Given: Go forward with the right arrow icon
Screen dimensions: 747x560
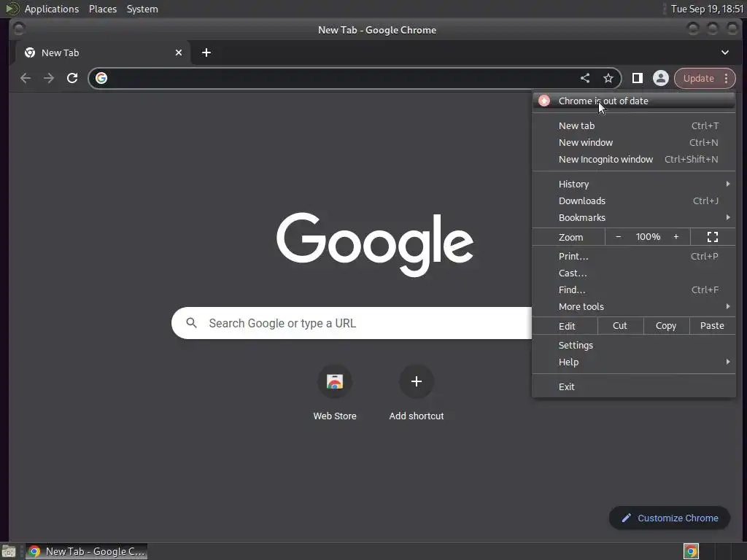Looking at the screenshot, I should coord(49,78).
